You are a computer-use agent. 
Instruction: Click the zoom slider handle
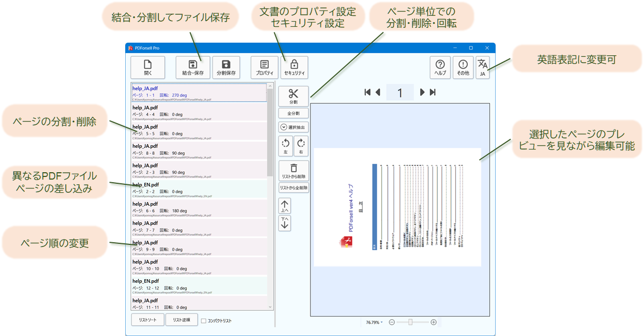(410, 322)
